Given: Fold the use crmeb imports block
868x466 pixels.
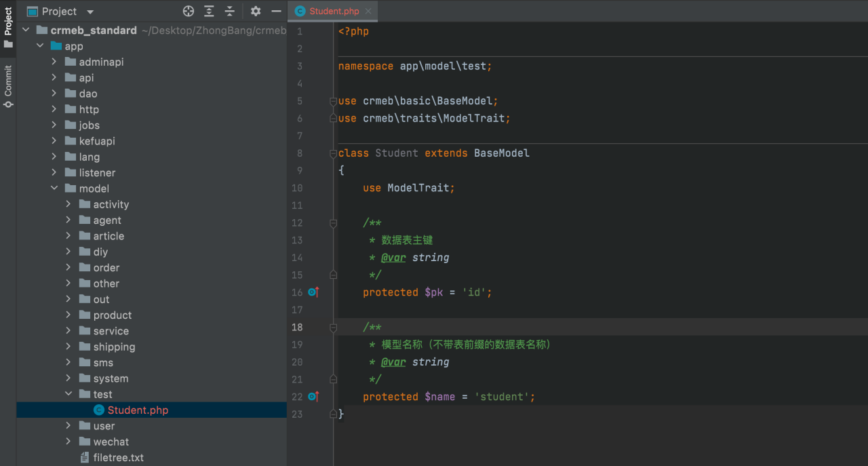Looking at the screenshot, I should coord(333,101).
